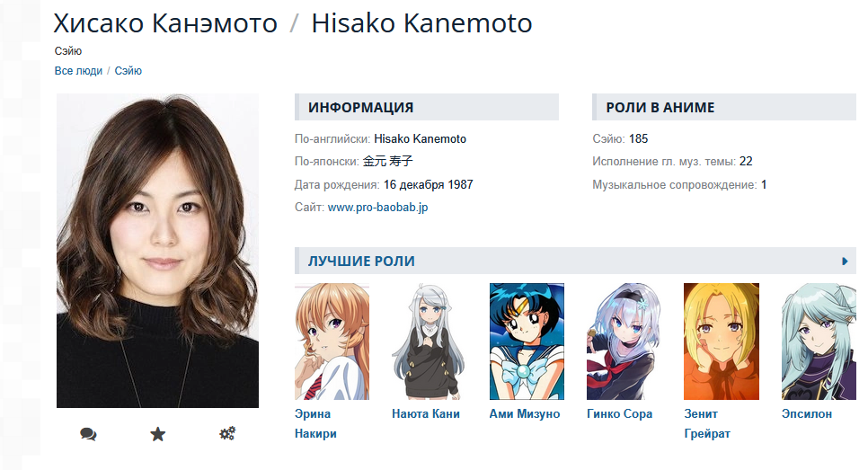Enlarge Hisako Kanemoto's profile photo
The height and width of the screenshot is (470, 868).
tap(158, 251)
